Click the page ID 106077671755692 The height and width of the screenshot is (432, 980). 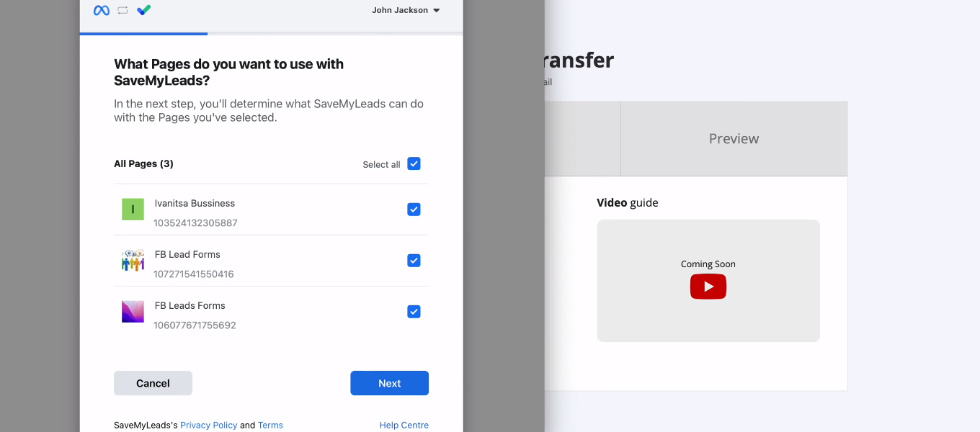195,325
